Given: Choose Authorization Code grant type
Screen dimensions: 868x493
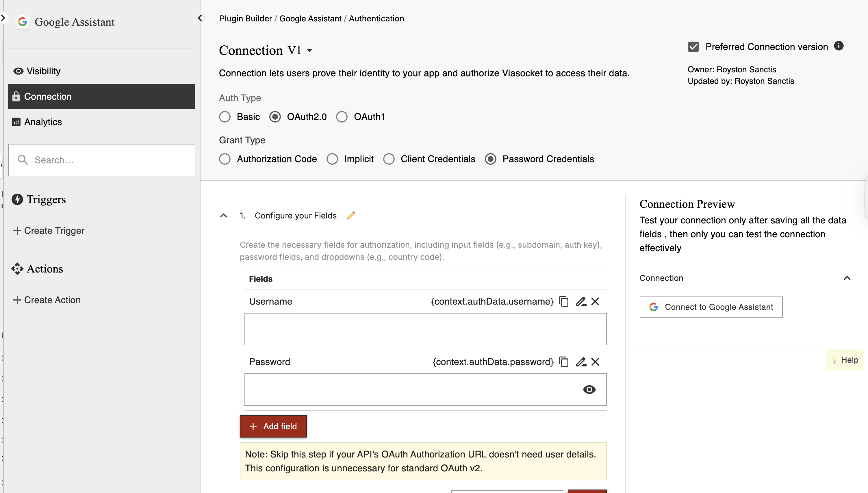Looking at the screenshot, I should (x=225, y=159).
